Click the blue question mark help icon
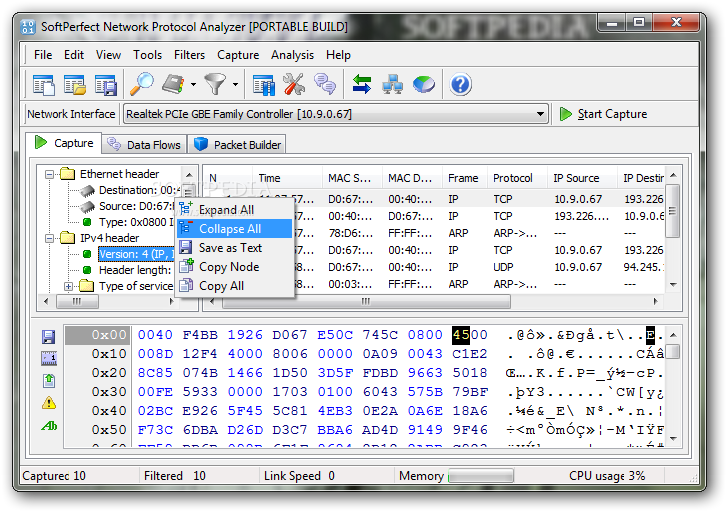The image size is (727, 512). pos(460,84)
